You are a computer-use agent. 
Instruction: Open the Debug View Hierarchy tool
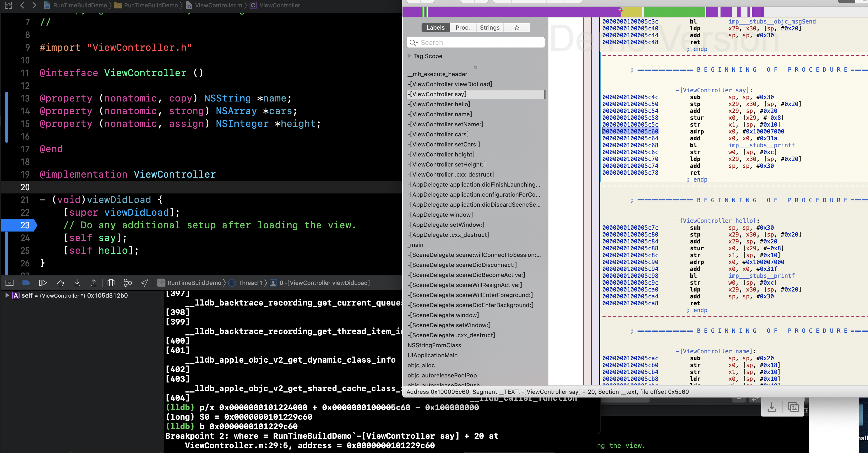pos(111,283)
